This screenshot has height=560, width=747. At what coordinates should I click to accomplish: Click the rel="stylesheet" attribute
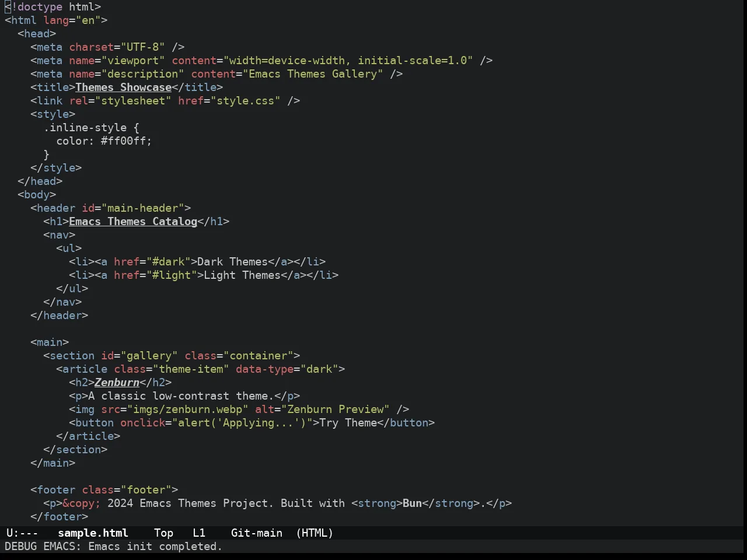click(x=120, y=100)
